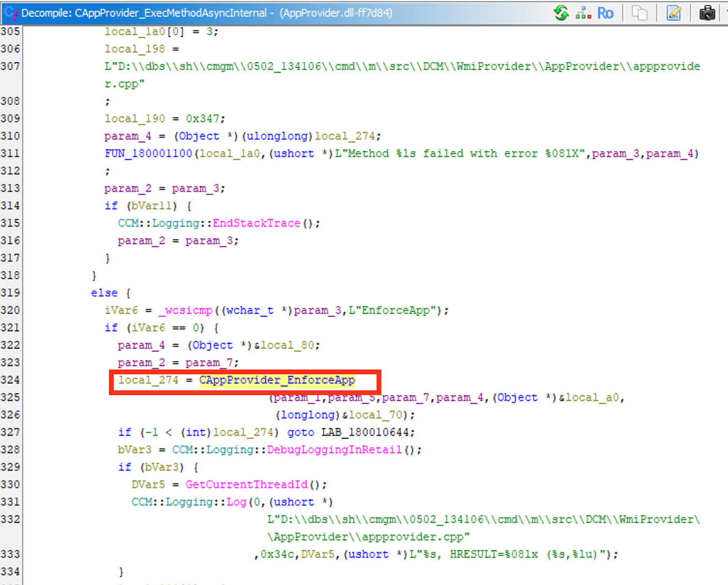Screen dimensions: 728x585
Task: Click the CCM::Logging::Log call
Action: [189, 502]
